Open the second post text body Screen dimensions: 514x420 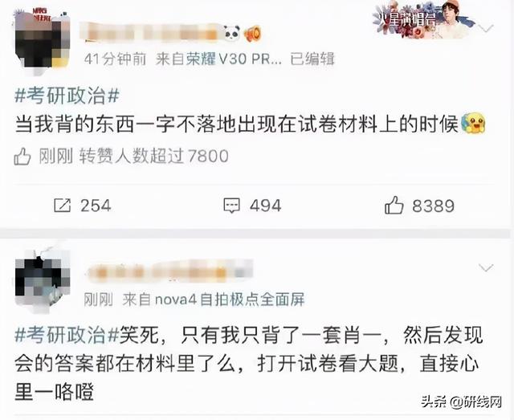click(249, 364)
